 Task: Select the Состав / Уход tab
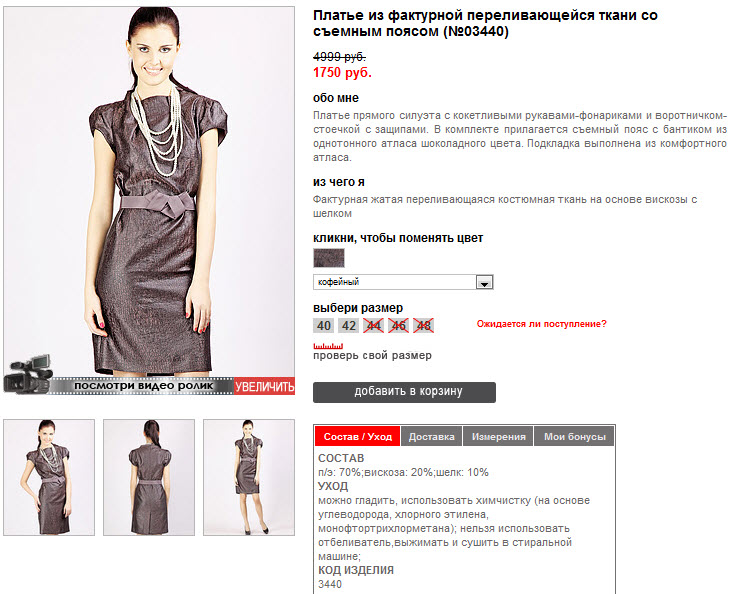tap(358, 437)
